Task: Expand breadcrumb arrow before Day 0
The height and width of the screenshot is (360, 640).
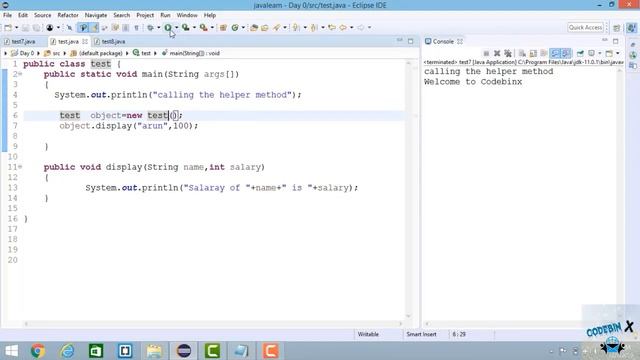Action: [6, 53]
